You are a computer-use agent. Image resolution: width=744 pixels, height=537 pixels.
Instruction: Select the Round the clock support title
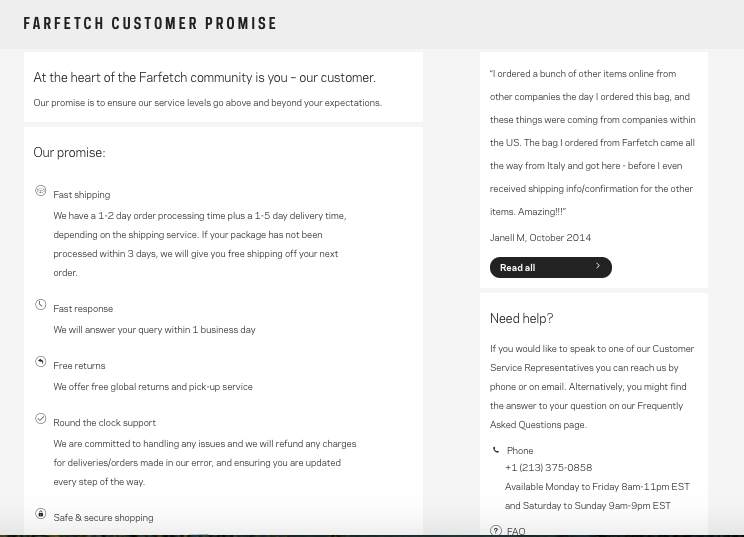coord(104,423)
